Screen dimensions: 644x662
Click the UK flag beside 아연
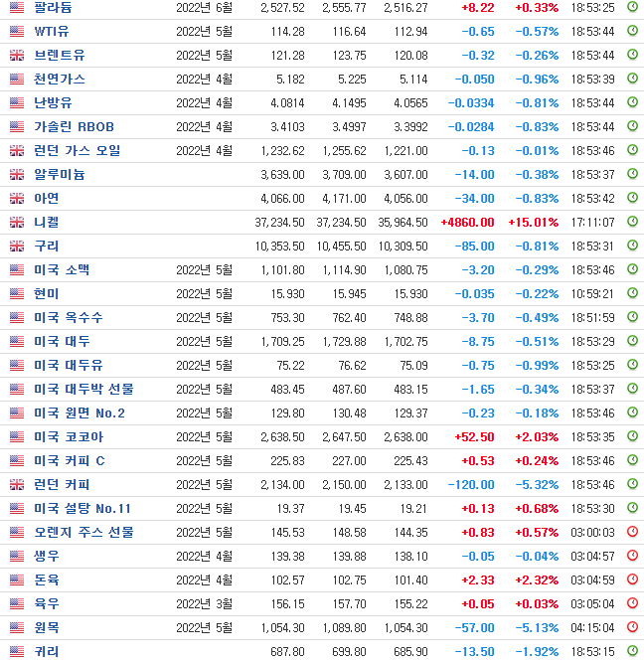click(x=17, y=199)
